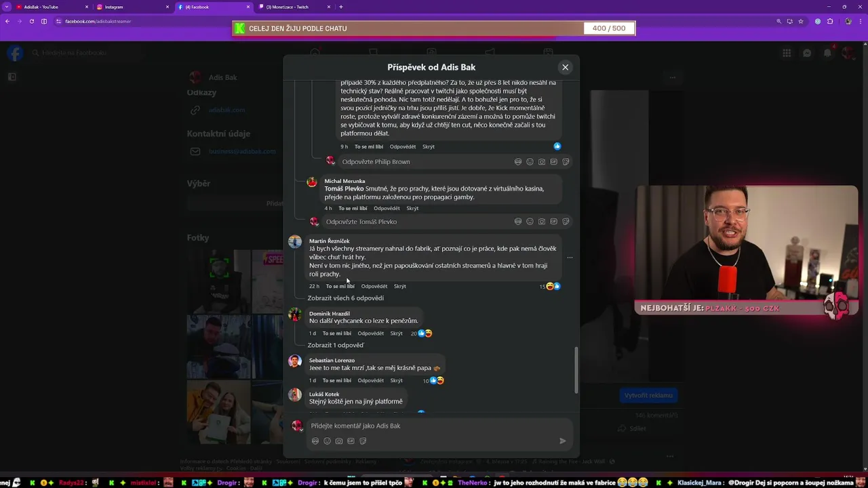Like Martin Řezníček's comment
This screenshot has height=488, width=868.
[x=340, y=286]
